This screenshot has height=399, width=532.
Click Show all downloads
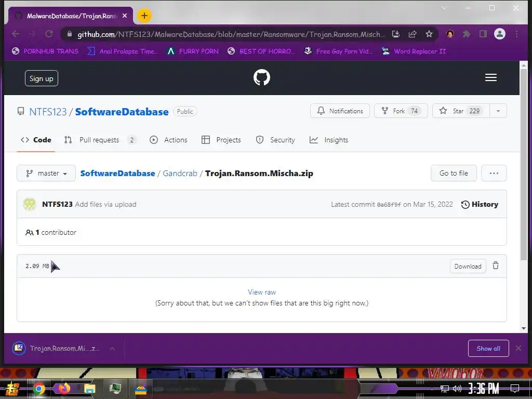pos(488,349)
